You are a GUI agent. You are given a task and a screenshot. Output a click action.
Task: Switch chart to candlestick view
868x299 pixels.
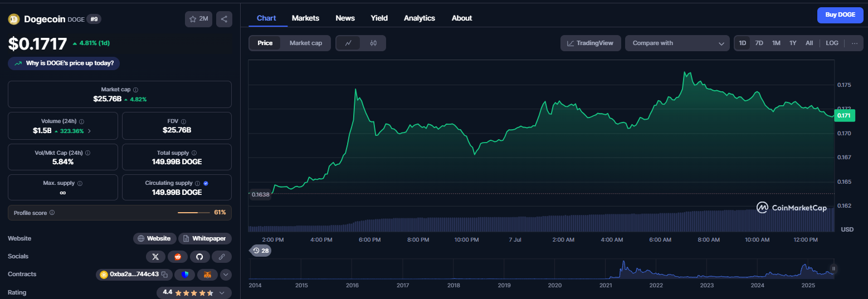click(x=373, y=43)
